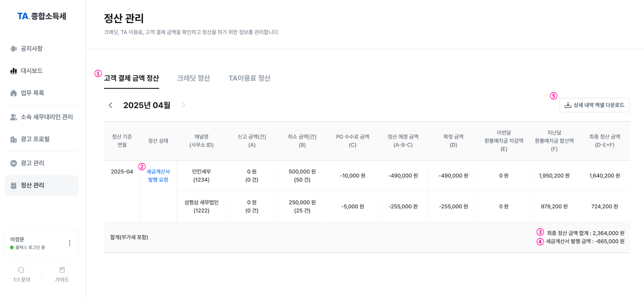Open the 대시보드 bar chart icon
The image size is (644, 298).
coord(13,71)
